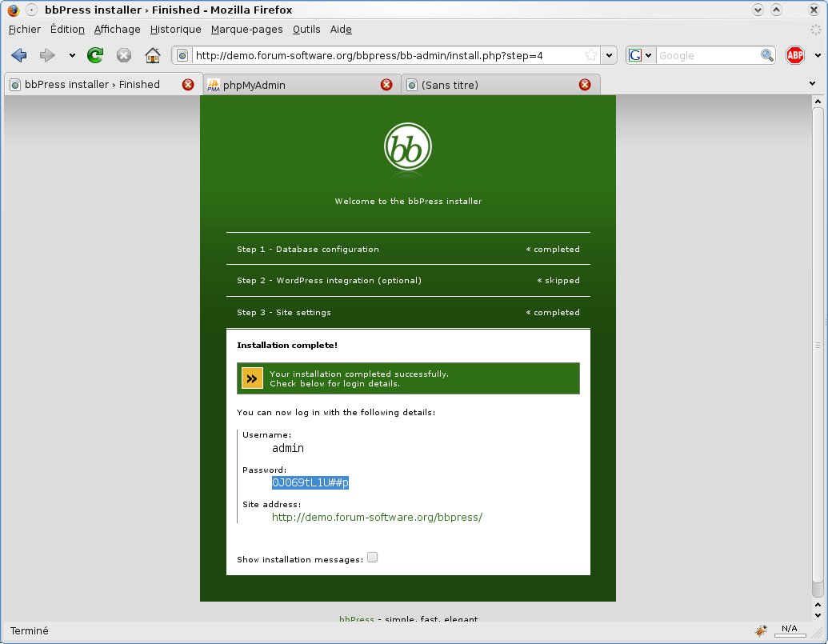Viewport: 828px width, 644px height.
Task: Click the Firebug bug status icon
Action: click(x=761, y=630)
